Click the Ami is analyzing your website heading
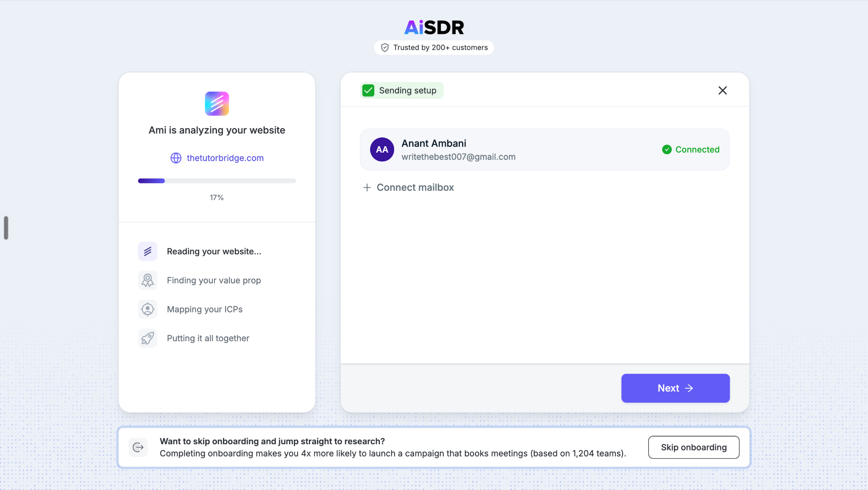This screenshot has height=490, width=868. pyautogui.click(x=217, y=130)
